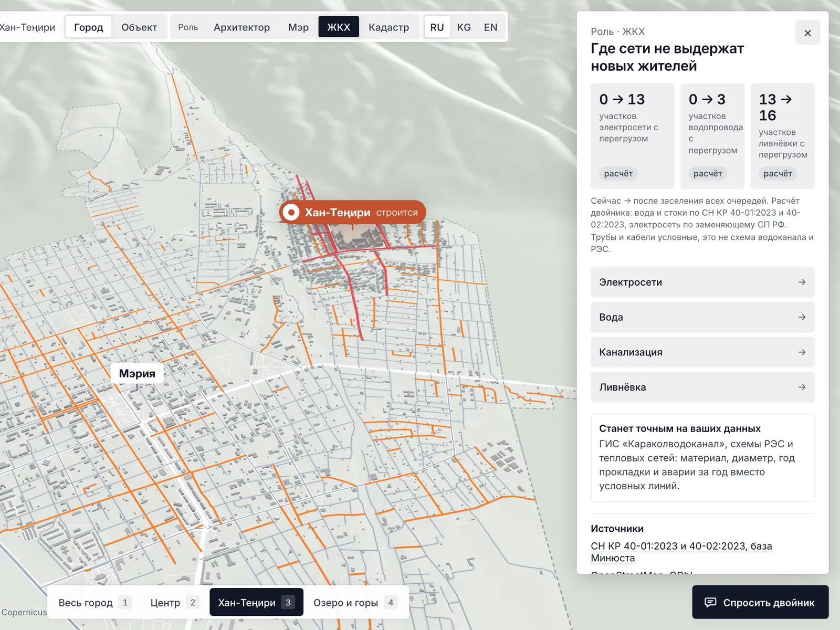Select the Мэр role
This screenshot has height=630, width=840.
(298, 27)
